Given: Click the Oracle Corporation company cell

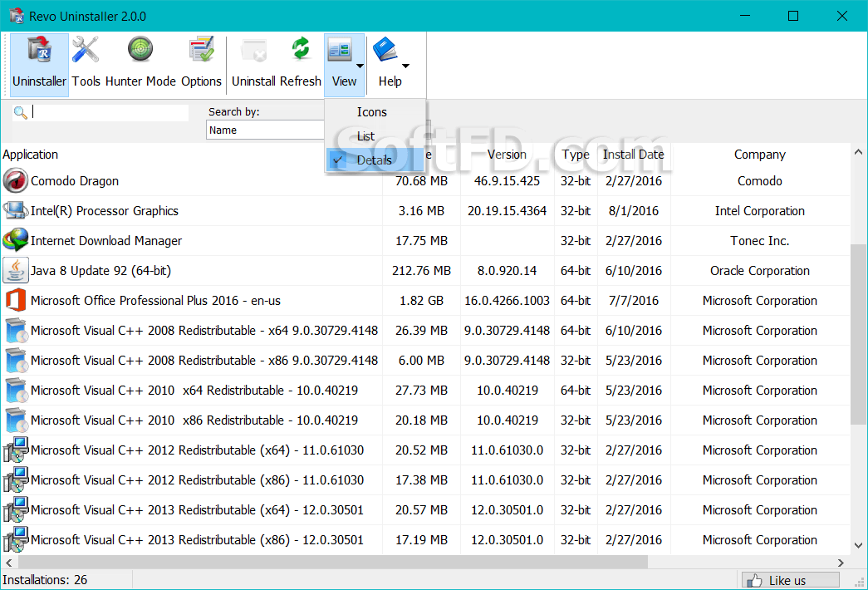Looking at the screenshot, I should pos(759,271).
